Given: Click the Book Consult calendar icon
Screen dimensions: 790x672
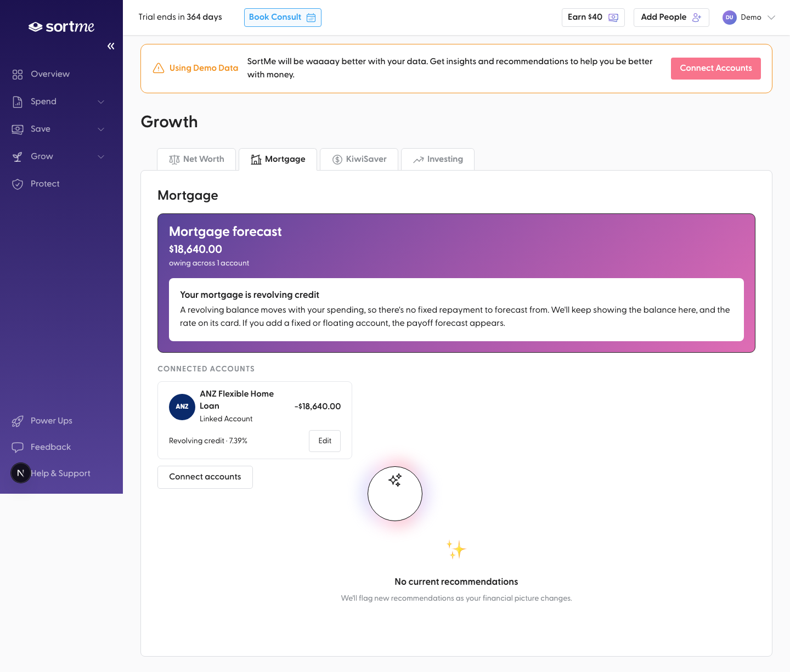Looking at the screenshot, I should point(311,18).
